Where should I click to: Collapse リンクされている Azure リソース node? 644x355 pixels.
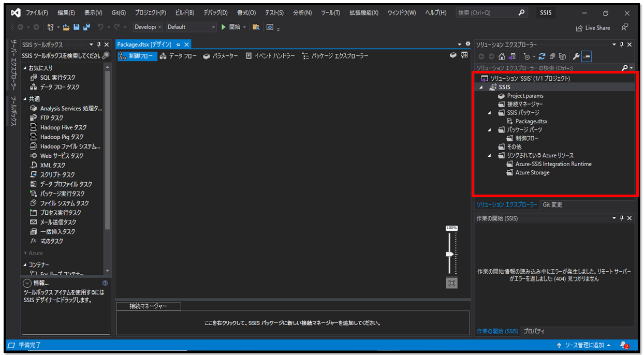pos(490,156)
